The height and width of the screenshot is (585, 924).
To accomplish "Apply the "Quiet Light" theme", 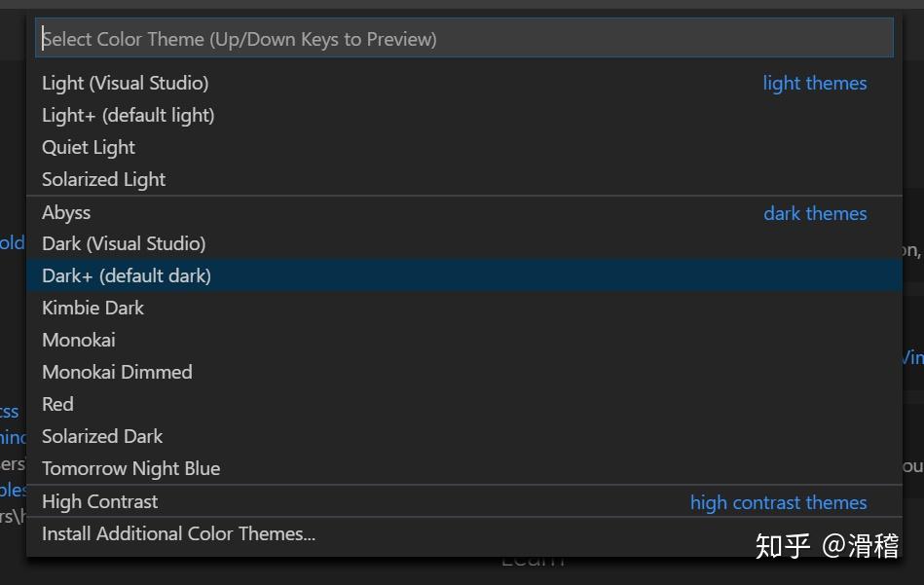I will coord(89,147).
